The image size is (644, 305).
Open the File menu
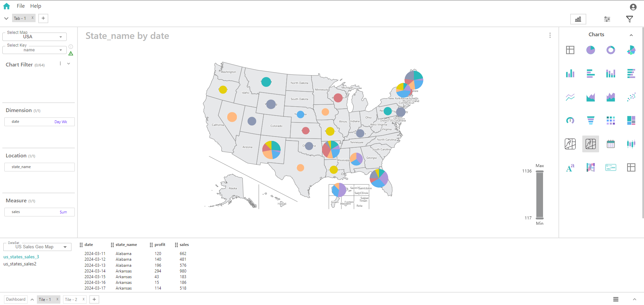point(21,6)
